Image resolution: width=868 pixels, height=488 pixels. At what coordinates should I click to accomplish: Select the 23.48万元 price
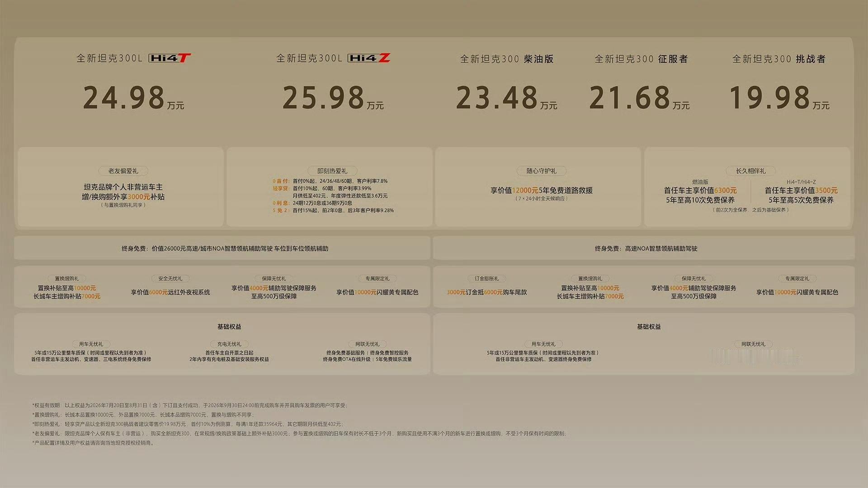(507, 98)
